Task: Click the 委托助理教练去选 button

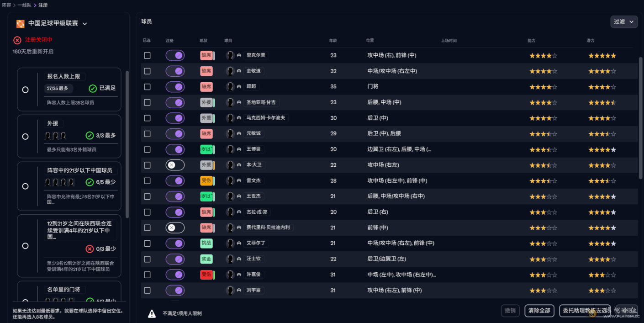Action: coord(585,311)
